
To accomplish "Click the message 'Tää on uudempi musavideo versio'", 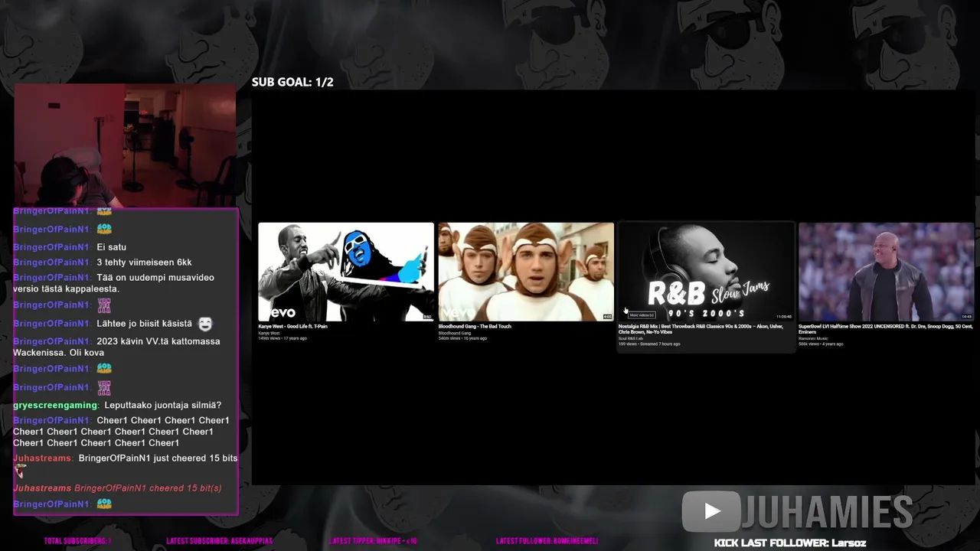I will coord(113,283).
